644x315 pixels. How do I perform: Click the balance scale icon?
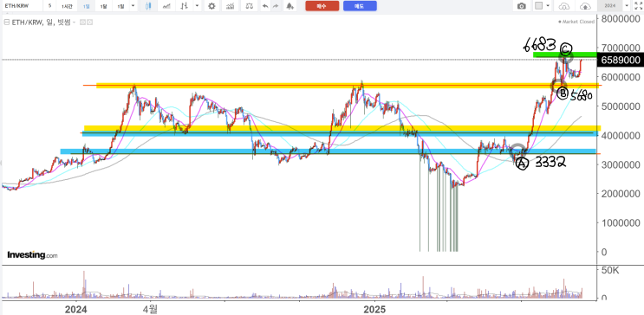click(250, 6)
